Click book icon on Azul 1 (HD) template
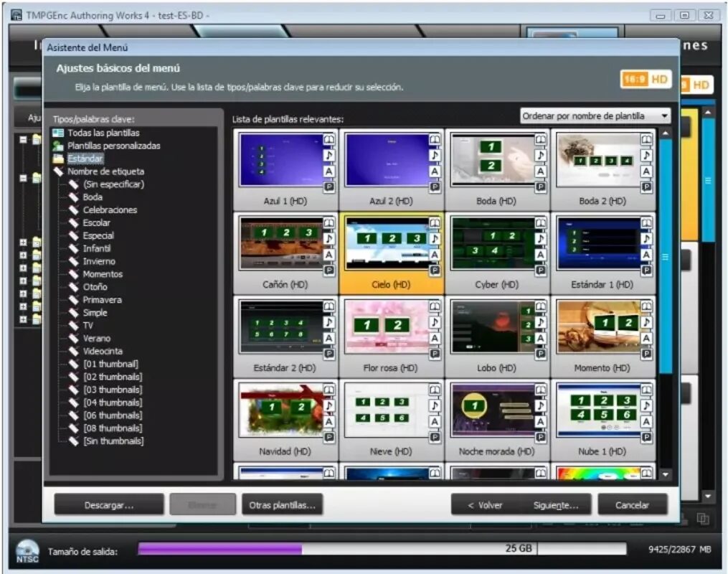The width and height of the screenshot is (728, 574). pyautogui.click(x=328, y=139)
